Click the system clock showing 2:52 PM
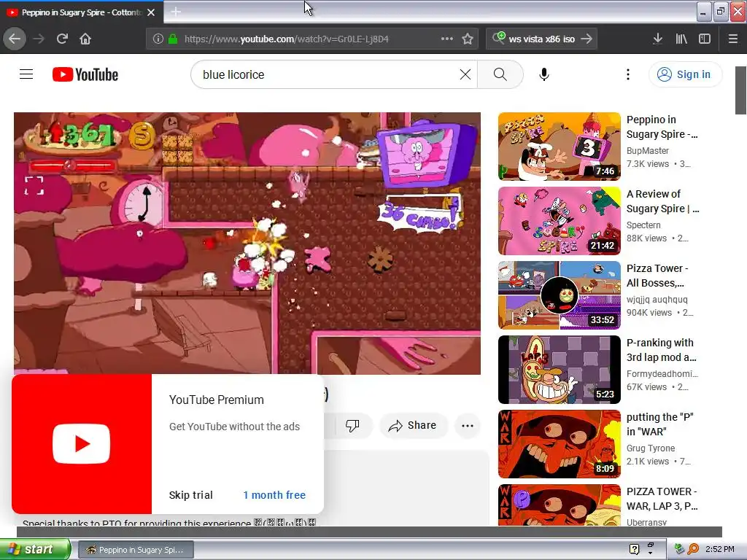Viewport: 747px width, 560px height. pyautogui.click(x=720, y=549)
